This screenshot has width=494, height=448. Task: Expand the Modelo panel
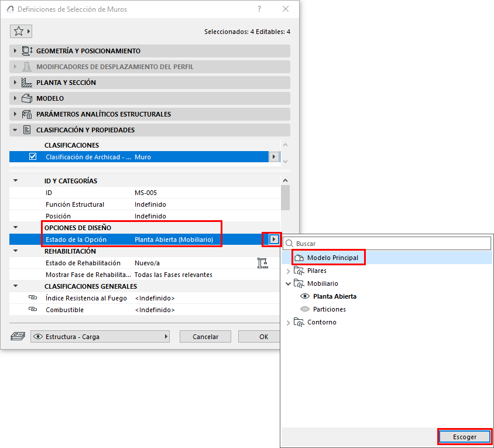pos(15,98)
